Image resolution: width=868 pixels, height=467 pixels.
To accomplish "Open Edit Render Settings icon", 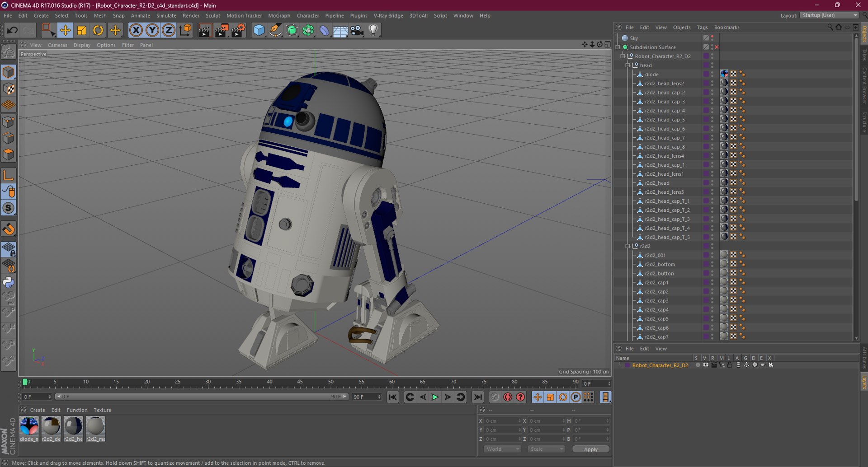I will [x=238, y=30].
